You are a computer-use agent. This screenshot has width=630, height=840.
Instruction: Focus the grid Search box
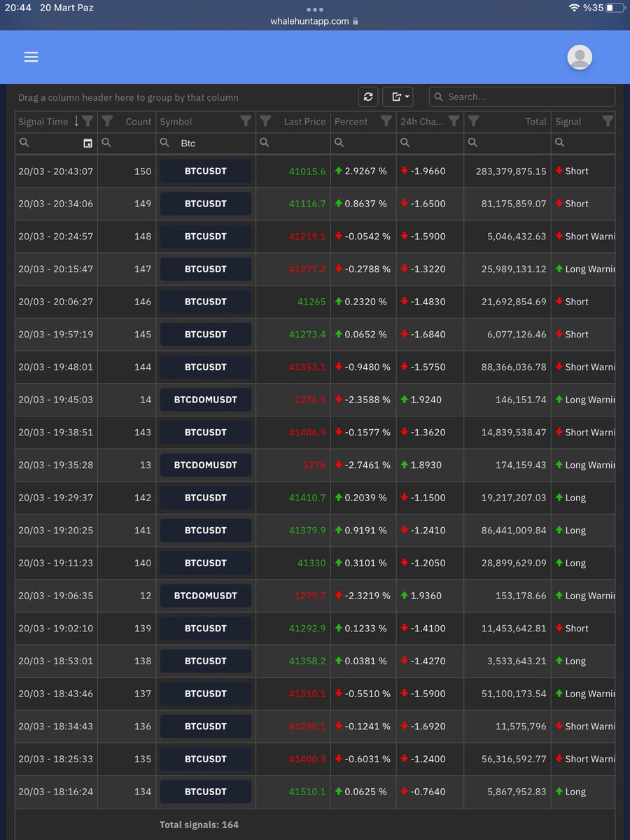[522, 97]
